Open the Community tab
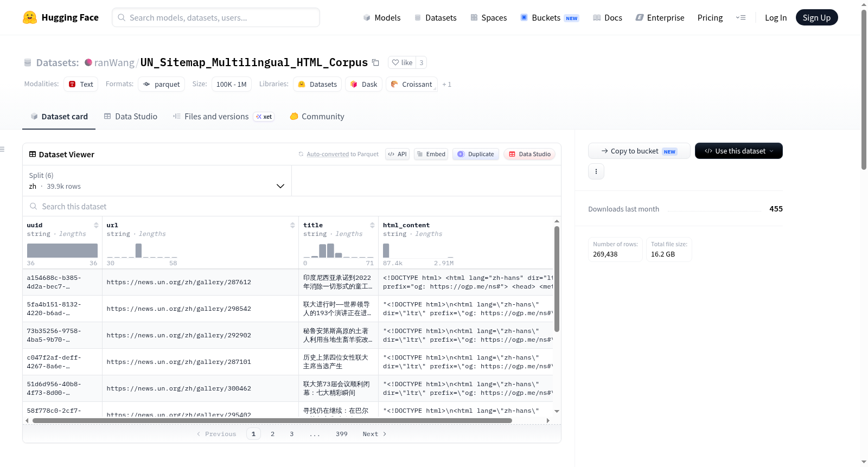The image size is (868, 467). pyautogui.click(x=317, y=117)
